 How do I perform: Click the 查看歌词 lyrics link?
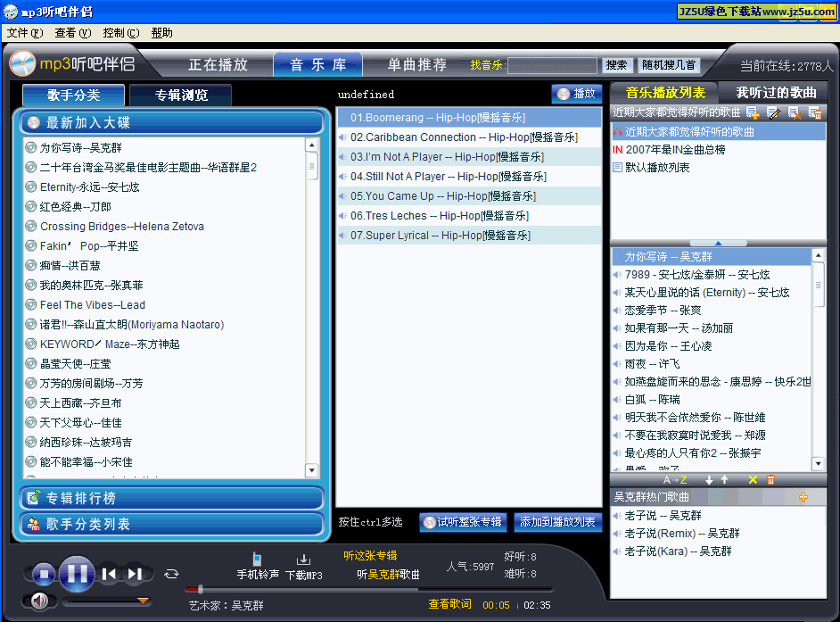(x=450, y=604)
